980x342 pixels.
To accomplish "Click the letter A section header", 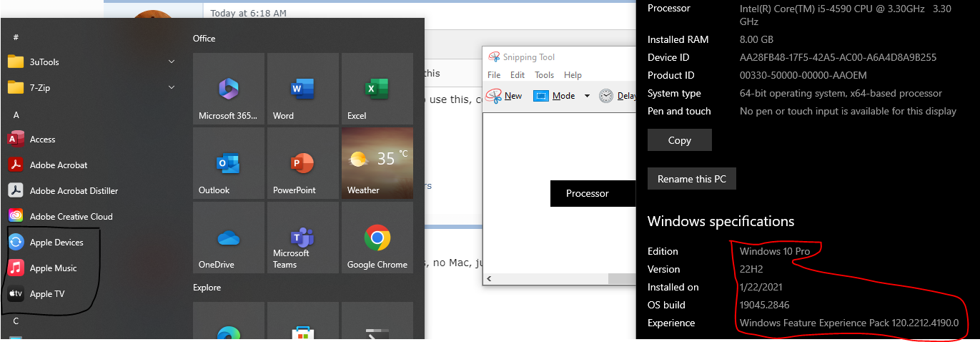I will (16, 114).
